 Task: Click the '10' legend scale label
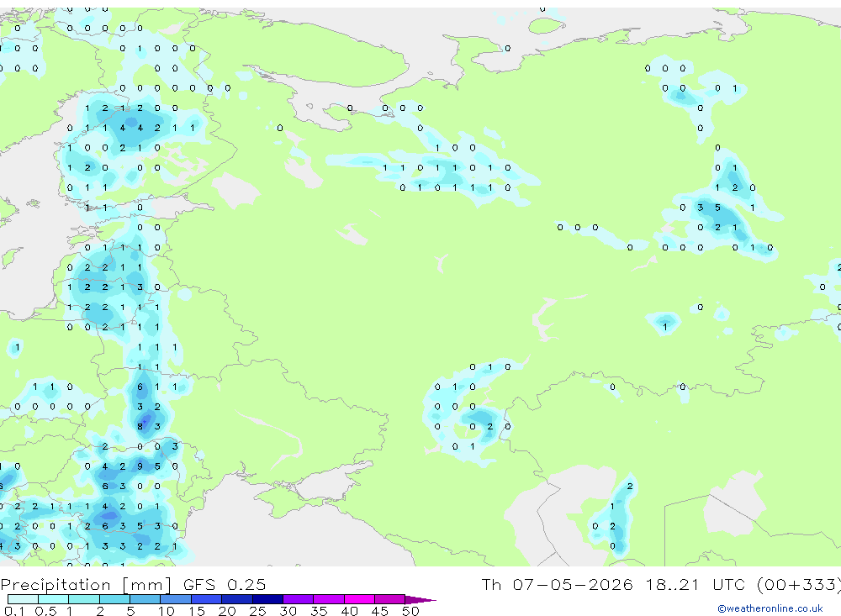click(x=166, y=611)
